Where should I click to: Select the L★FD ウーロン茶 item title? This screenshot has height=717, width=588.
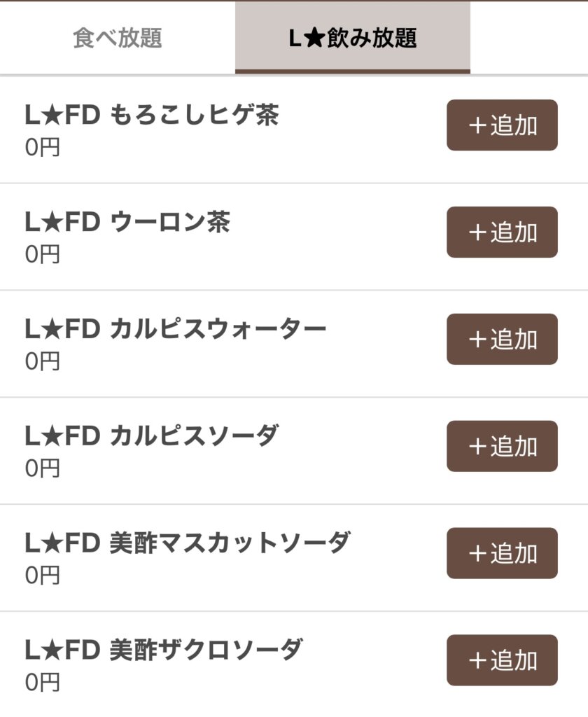[127, 223]
